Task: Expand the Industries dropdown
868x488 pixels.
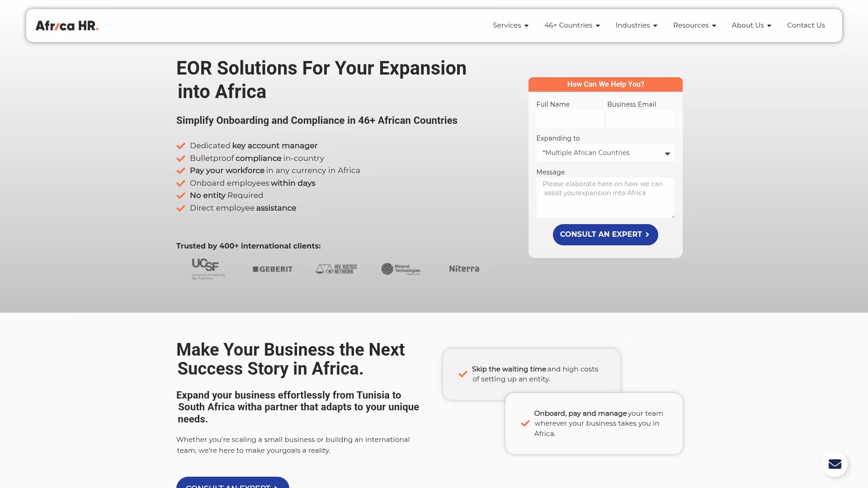Action: (636, 25)
